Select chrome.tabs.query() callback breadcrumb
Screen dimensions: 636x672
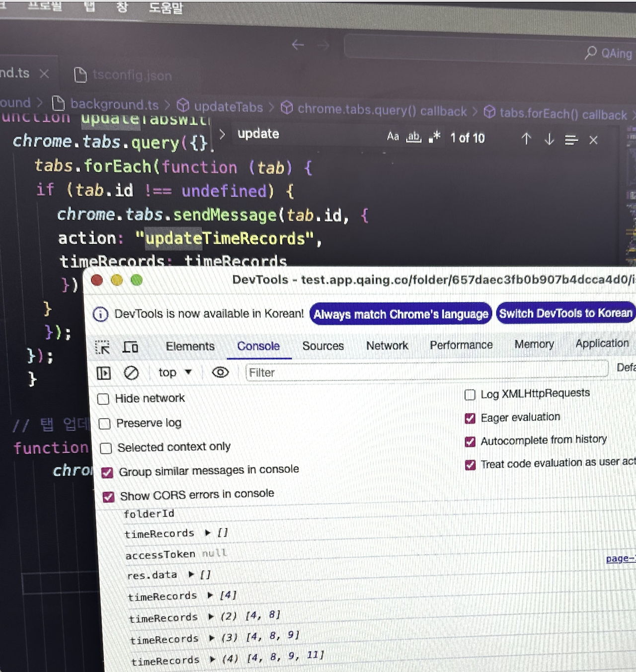[x=374, y=110]
